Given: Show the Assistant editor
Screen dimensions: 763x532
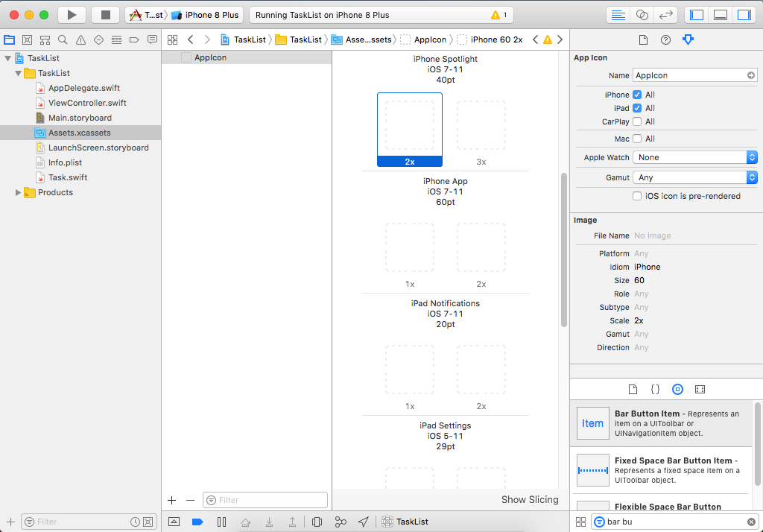Looking at the screenshot, I should click(x=642, y=14).
